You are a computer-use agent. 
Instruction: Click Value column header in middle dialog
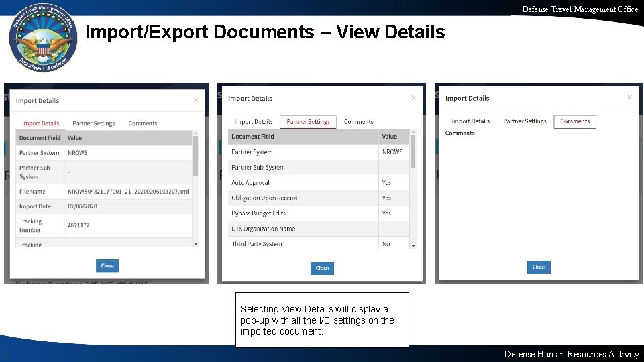pos(389,136)
